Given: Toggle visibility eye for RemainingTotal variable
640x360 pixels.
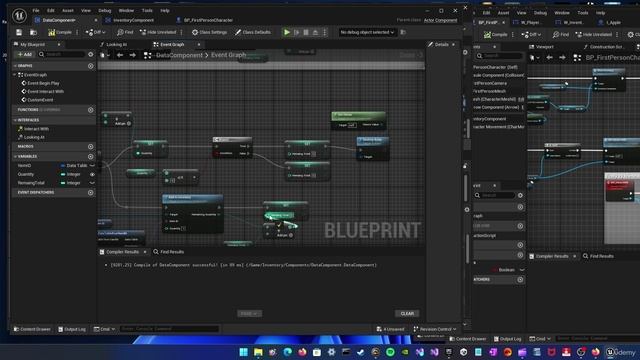Looking at the screenshot, I should click(x=92, y=183).
